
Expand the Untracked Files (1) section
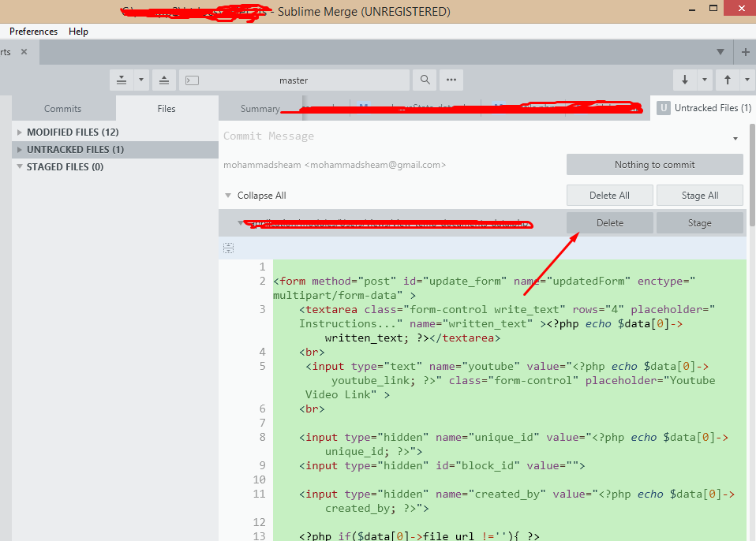pyautogui.click(x=20, y=150)
